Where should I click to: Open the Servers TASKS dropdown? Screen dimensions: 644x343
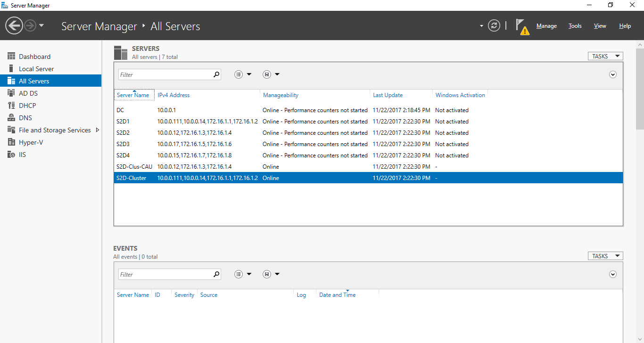pyautogui.click(x=605, y=56)
